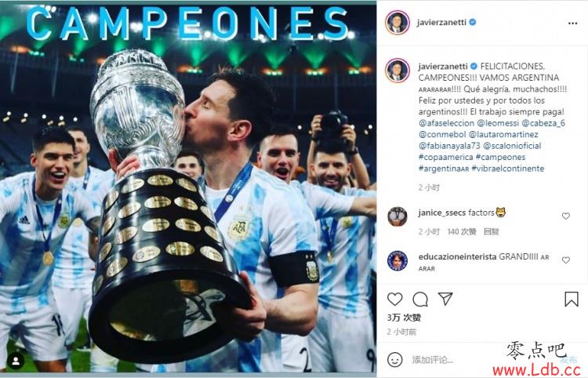Open the comment speech bubble icon
This screenshot has height=378, width=588.
(x=420, y=300)
